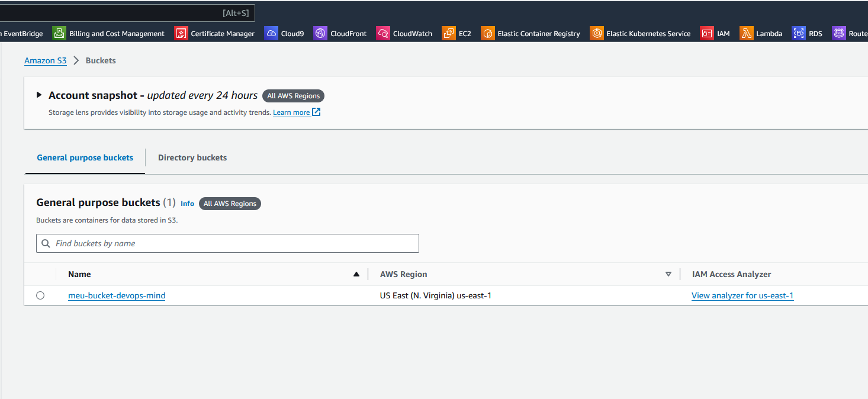Open the CloudFront service icon
This screenshot has width=868, height=399.
coord(320,33)
